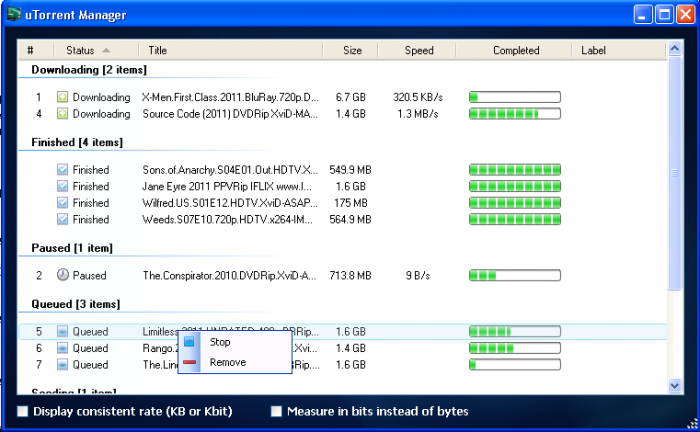Image resolution: width=700 pixels, height=432 pixels.
Task: Click the finished check icon for Jane Eyre
Action: (x=62, y=186)
